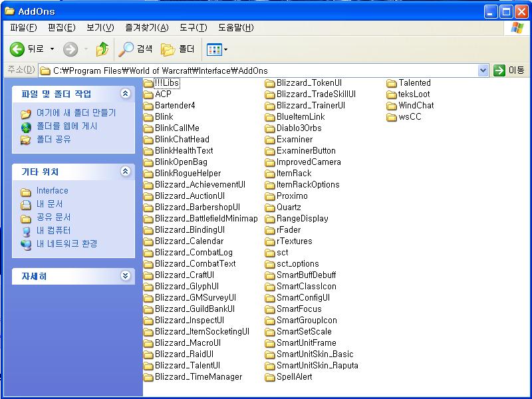Select the Blizzard_GuildBankUI folder name

coord(195,309)
